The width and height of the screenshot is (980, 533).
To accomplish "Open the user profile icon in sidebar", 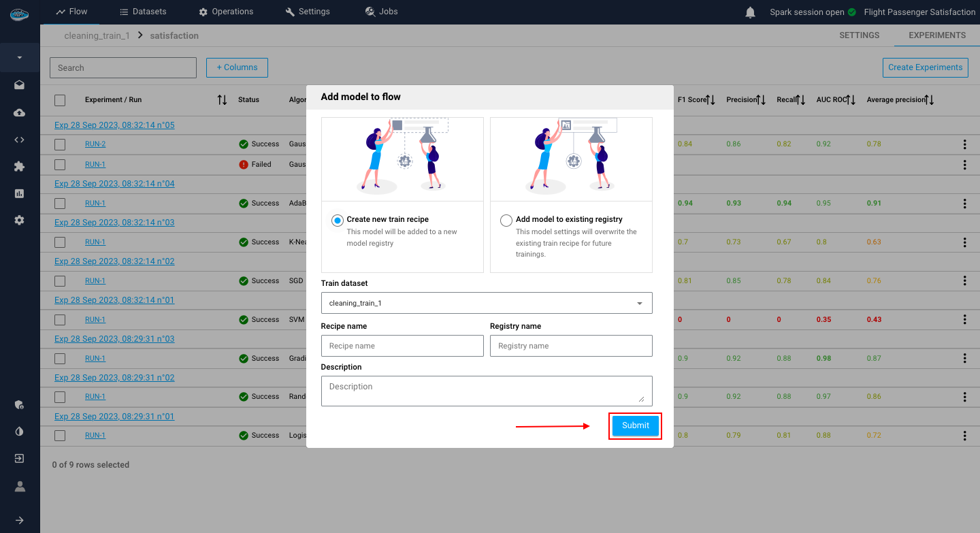I will [20, 486].
